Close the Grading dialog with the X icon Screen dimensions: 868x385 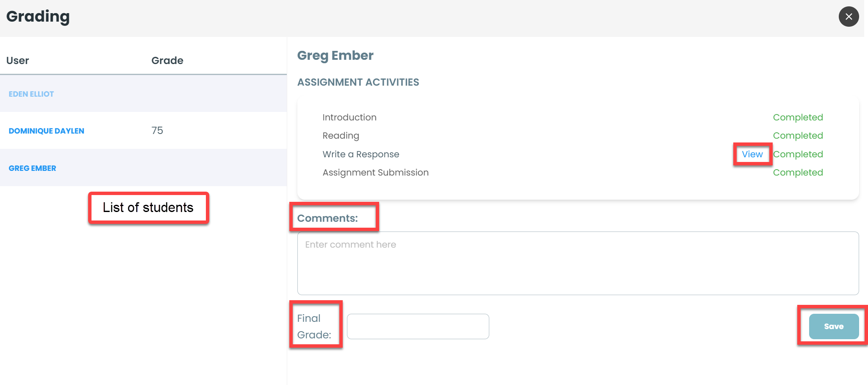click(x=849, y=17)
